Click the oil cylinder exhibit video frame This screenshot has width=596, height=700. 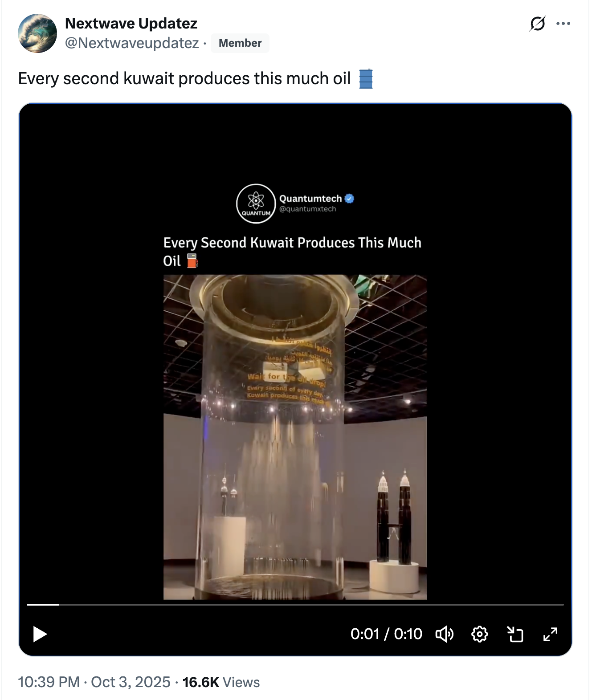point(295,437)
